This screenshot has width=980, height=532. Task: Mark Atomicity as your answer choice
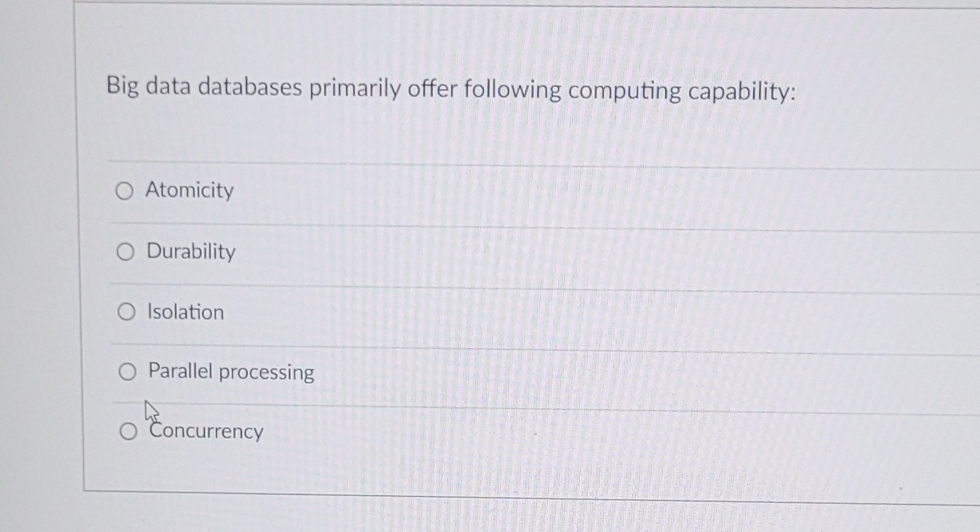[x=125, y=191]
